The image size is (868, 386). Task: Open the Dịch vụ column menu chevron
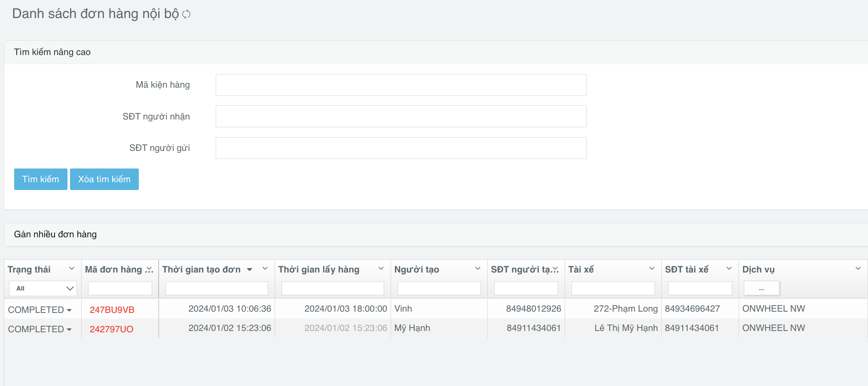point(858,269)
